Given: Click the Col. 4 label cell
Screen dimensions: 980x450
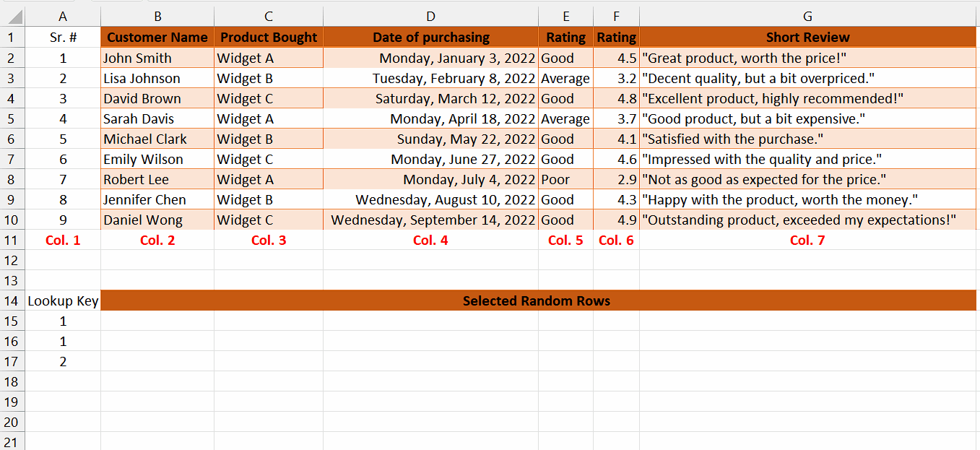Looking at the screenshot, I should 430,240.
